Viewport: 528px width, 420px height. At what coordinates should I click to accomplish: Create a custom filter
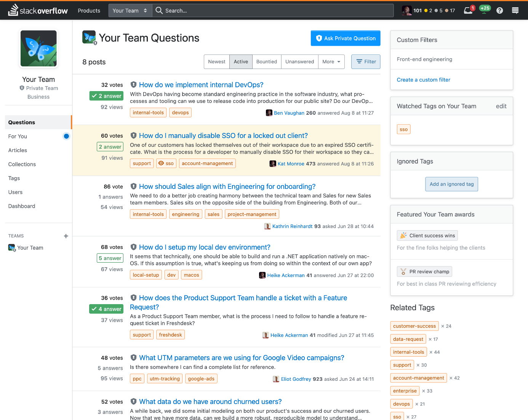coord(423,80)
